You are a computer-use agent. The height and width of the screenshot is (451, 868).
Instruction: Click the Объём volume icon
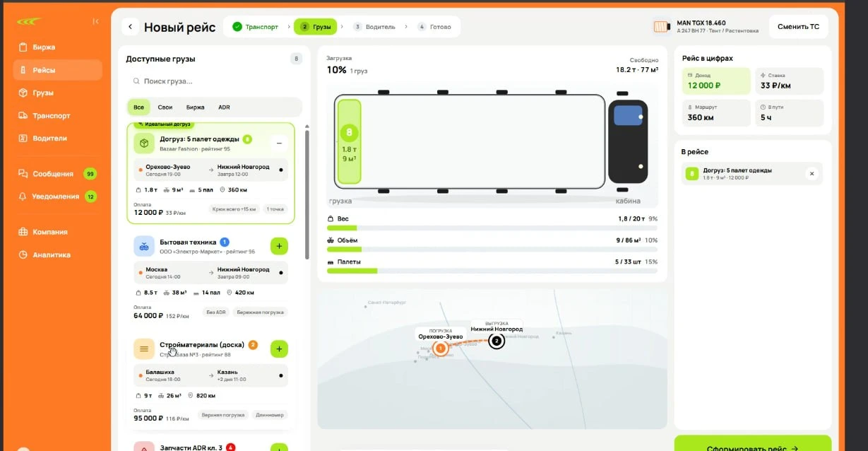(331, 240)
